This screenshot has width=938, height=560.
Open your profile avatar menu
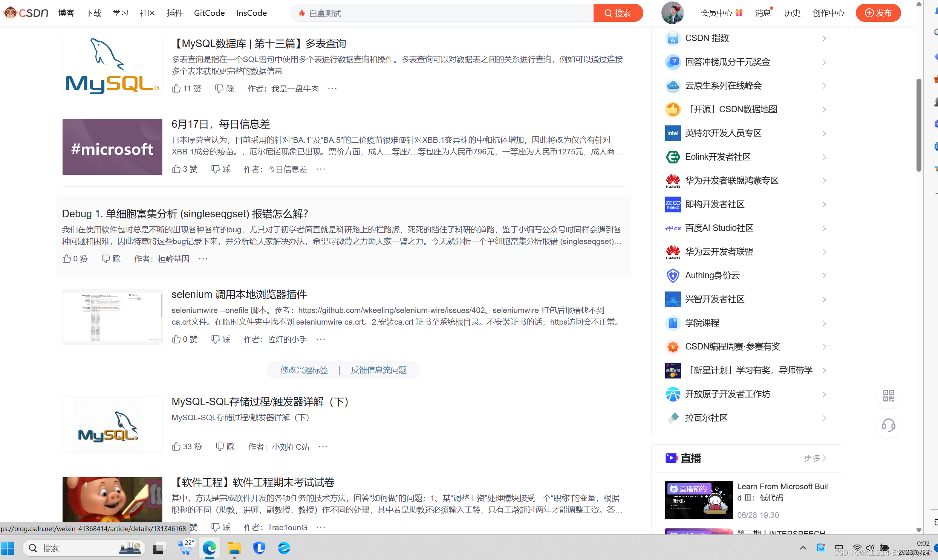point(672,12)
